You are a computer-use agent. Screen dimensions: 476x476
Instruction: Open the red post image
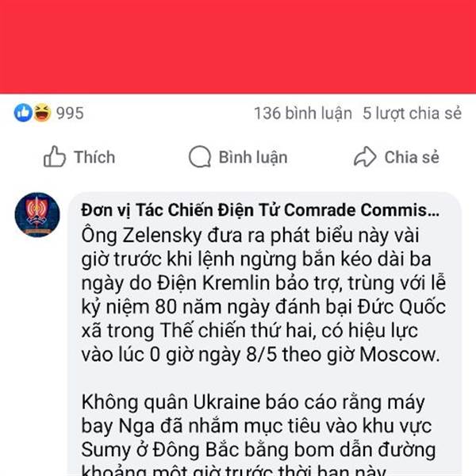pyautogui.click(x=238, y=47)
